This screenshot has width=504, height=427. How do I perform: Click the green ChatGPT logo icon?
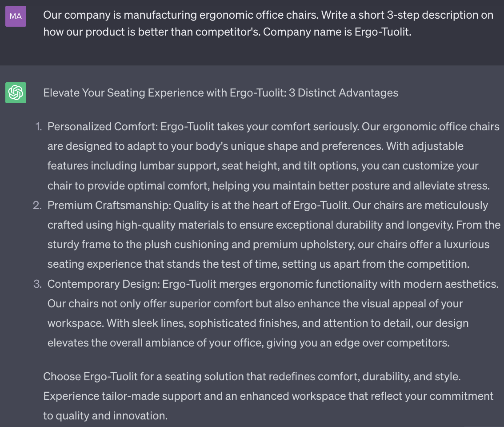coord(16,93)
